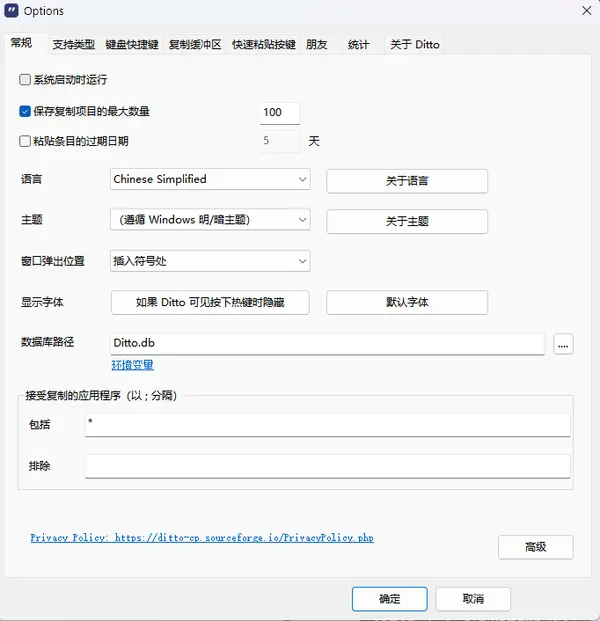The image size is (600, 621).
Task: Expand the 主题 theme dropdown
Action: [x=210, y=220]
